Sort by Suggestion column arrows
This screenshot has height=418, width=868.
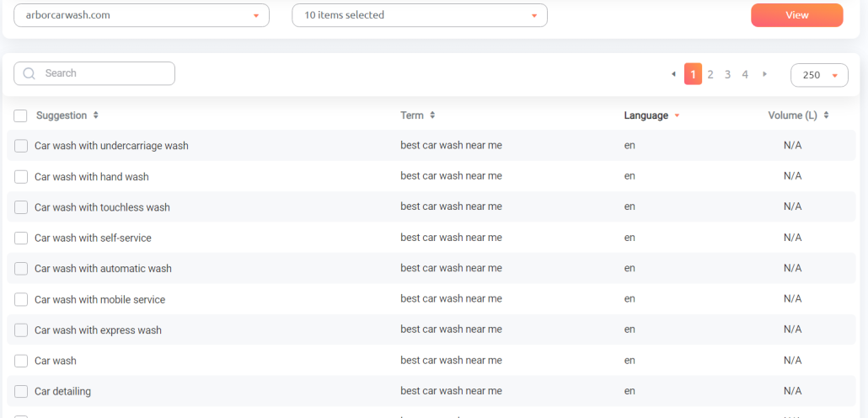coord(96,115)
